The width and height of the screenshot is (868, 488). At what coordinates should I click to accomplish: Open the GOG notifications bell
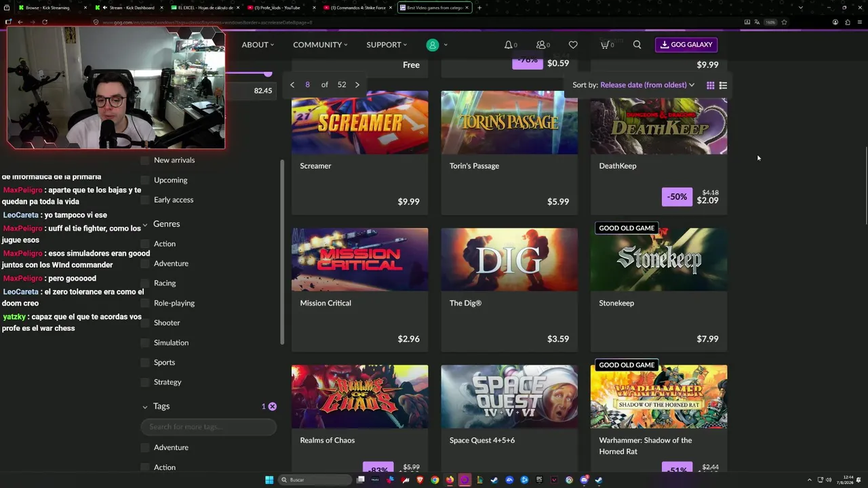point(508,45)
